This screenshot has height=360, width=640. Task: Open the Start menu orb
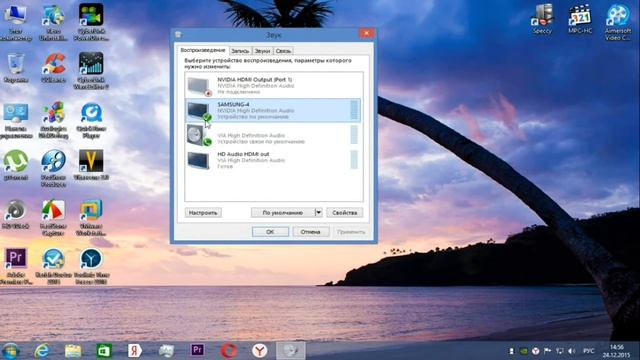click(x=10, y=351)
